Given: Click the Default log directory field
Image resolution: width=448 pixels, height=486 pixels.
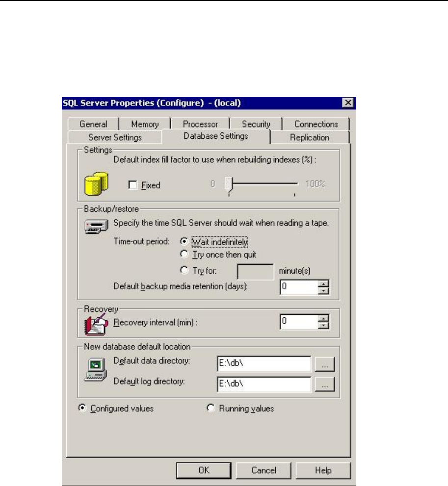Looking at the screenshot, I should [264, 384].
